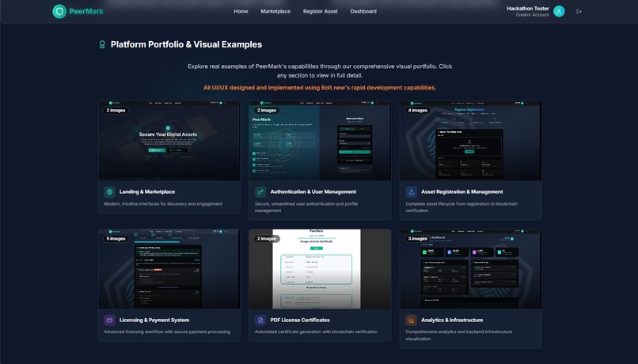This screenshot has width=638, height=364.
Task: Open the Asset Registration & Management screenshot thumbnail
Action: point(471,141)
